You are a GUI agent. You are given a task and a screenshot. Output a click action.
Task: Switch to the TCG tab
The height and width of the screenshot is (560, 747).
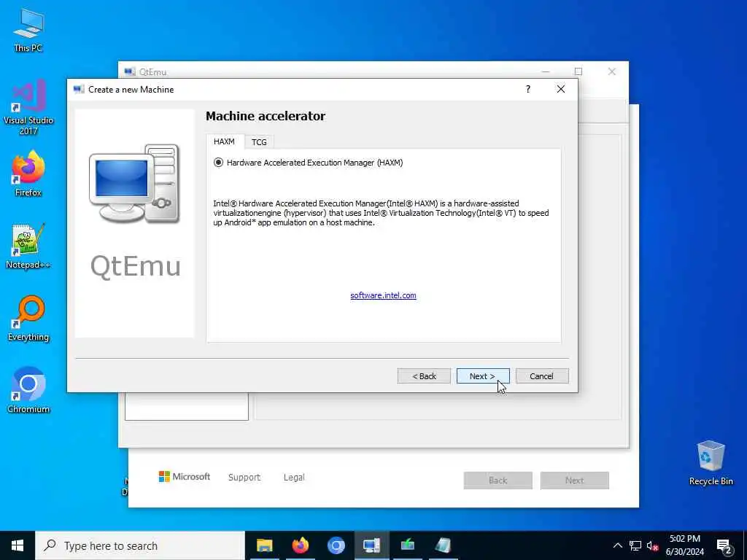pos(259,142)
